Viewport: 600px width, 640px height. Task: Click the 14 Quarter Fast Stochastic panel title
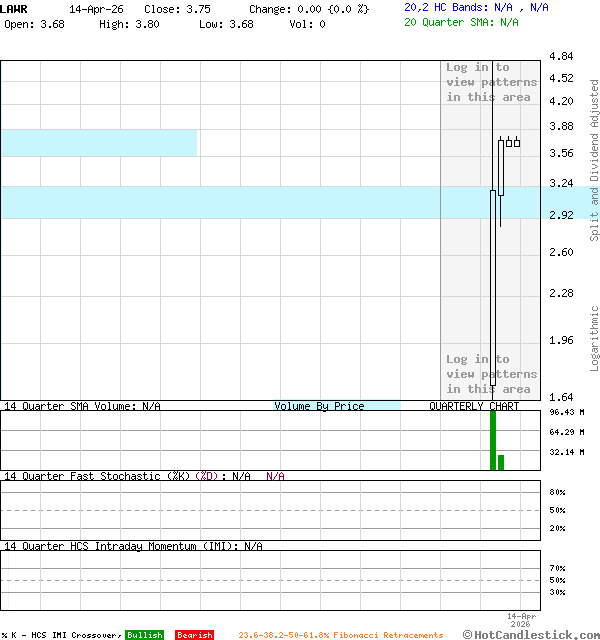pyautogui.click(x=126, y=476)
